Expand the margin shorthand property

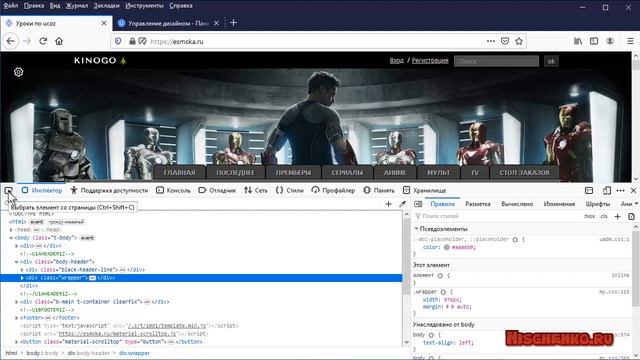(447, 307)
